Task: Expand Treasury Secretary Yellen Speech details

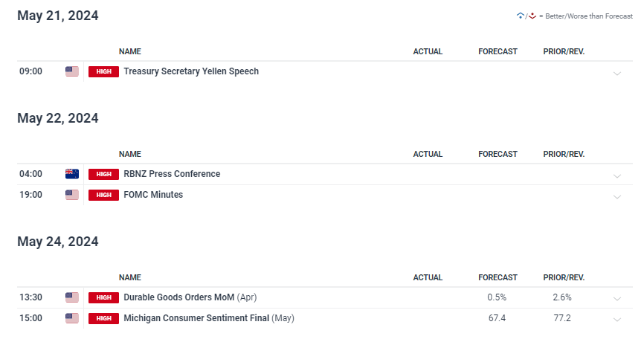Action: [617, 74]
